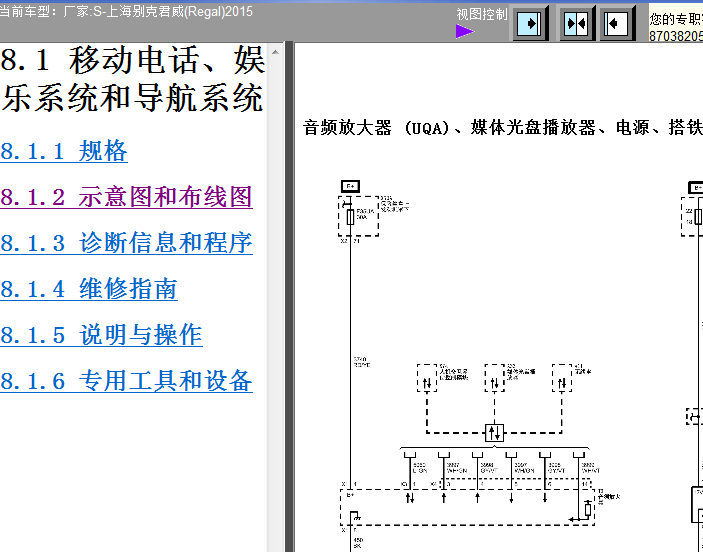This screenshot has height=552, width=703.
Task: Click heading 8.1 移动电话、娱乐系统和导航系统
Action: [x=133, y=79]
